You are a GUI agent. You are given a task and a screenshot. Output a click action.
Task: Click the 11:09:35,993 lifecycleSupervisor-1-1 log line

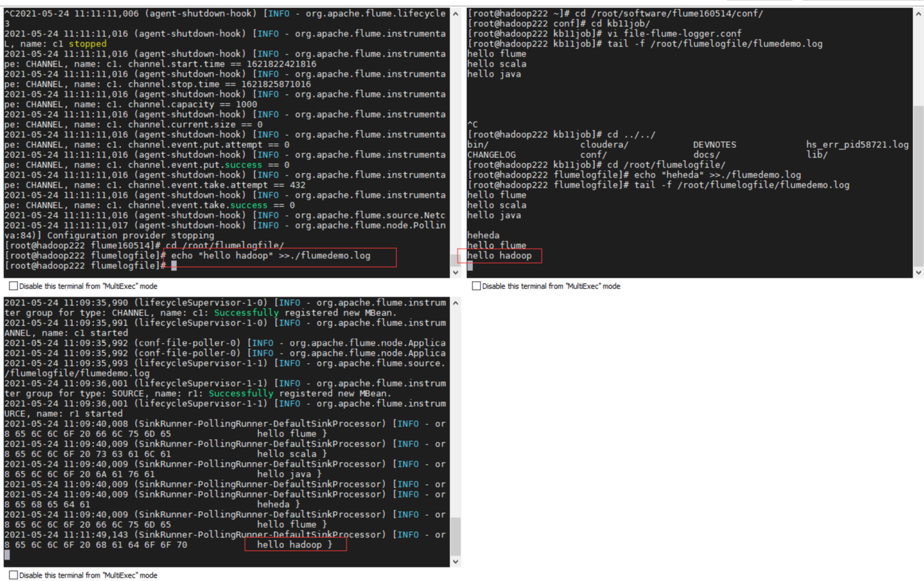tap(225, 363)
